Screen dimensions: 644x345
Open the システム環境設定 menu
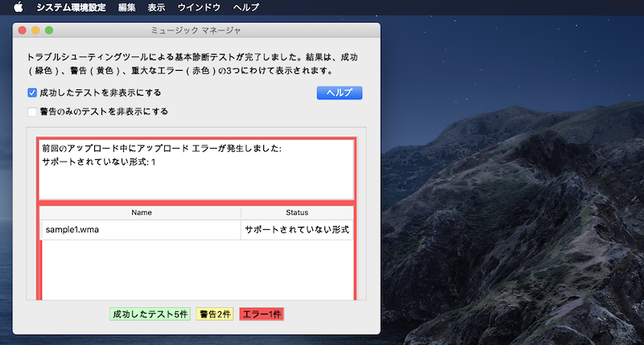(72, 7)
